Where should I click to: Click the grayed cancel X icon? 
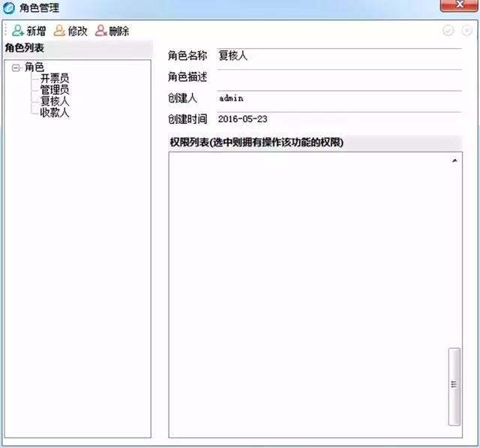tap(466, 30)
